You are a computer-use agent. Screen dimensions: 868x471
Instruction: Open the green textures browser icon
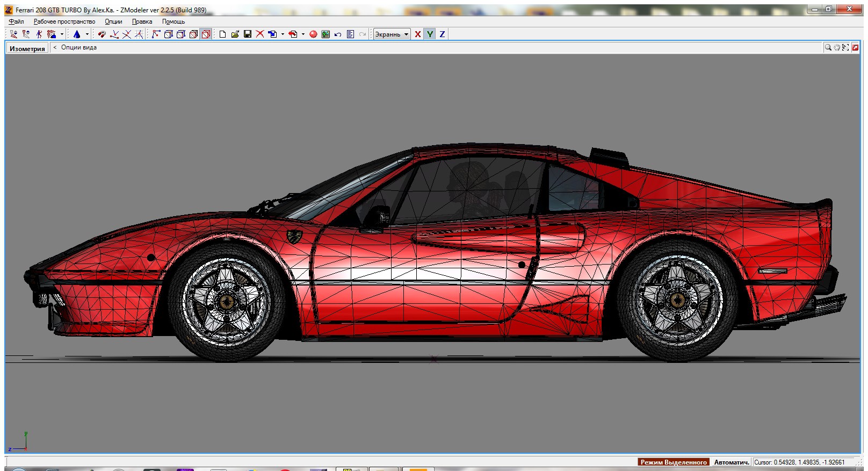(x=325, y=34)
